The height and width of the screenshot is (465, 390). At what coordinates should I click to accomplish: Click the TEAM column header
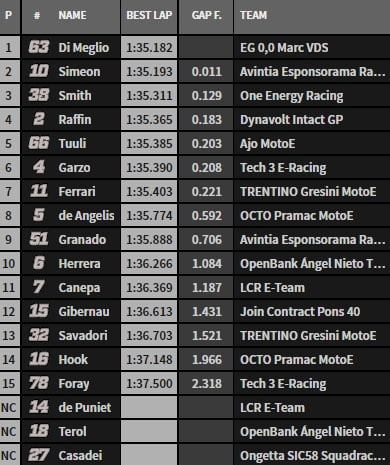253,15
